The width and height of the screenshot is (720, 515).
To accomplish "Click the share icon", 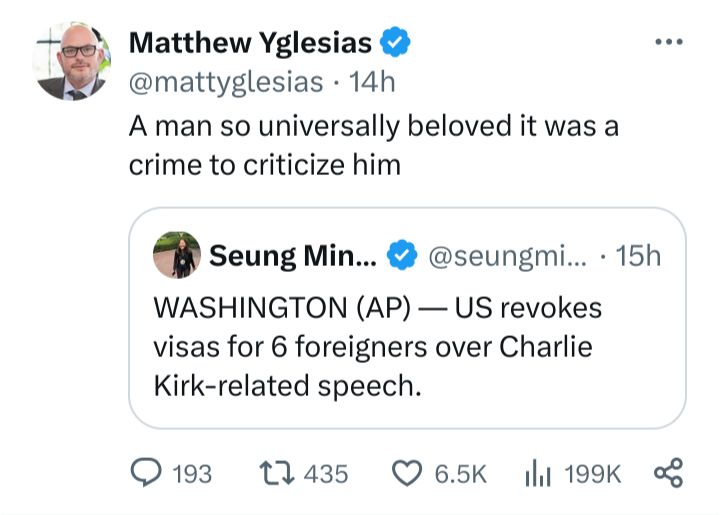I will [667, 473].
